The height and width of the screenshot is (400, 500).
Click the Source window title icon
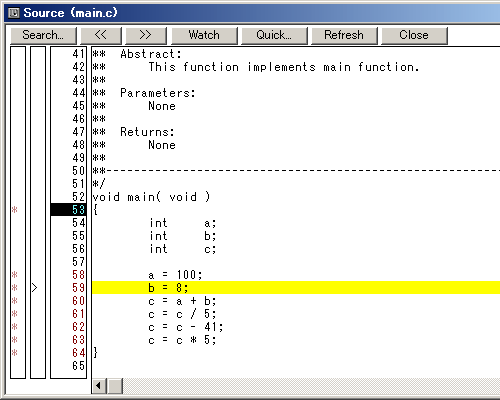point(14,13)
